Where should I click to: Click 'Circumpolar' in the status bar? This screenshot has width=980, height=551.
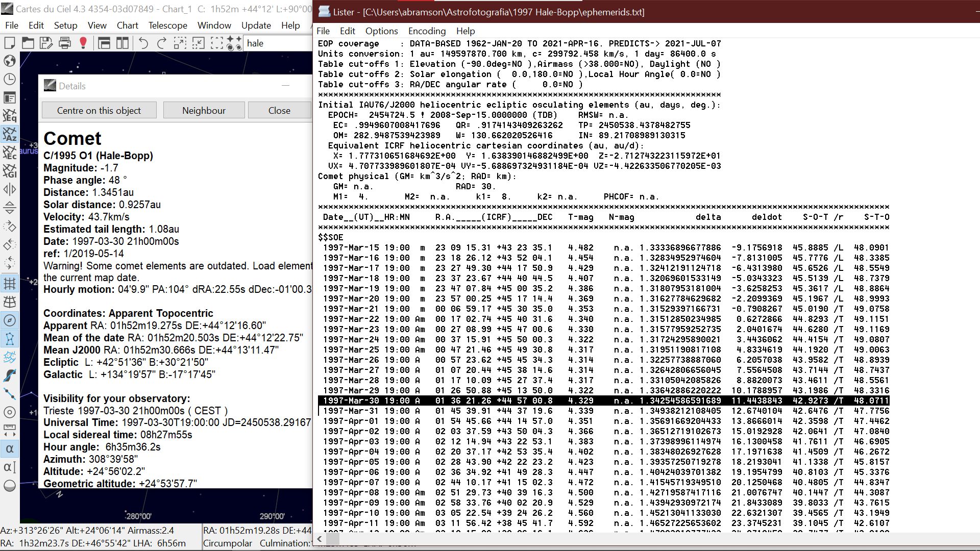click(228, 543)
